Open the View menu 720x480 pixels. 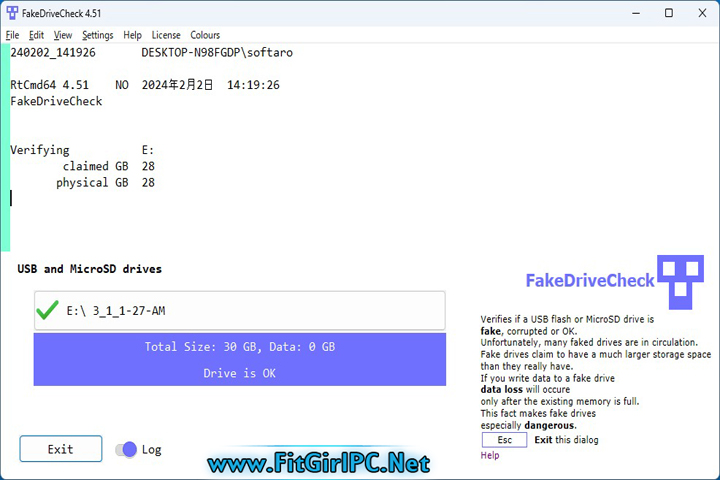coord(63,35)
